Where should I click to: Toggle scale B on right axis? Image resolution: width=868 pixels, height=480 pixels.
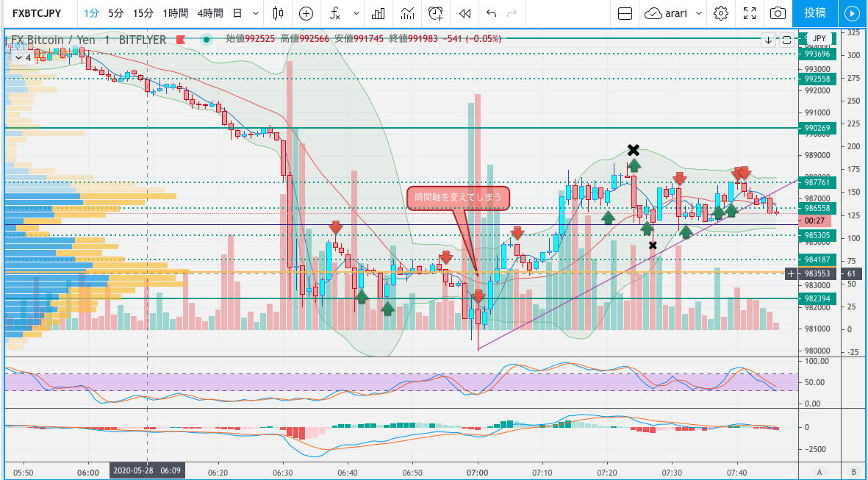pyautogui.click(x=853, y=471)
